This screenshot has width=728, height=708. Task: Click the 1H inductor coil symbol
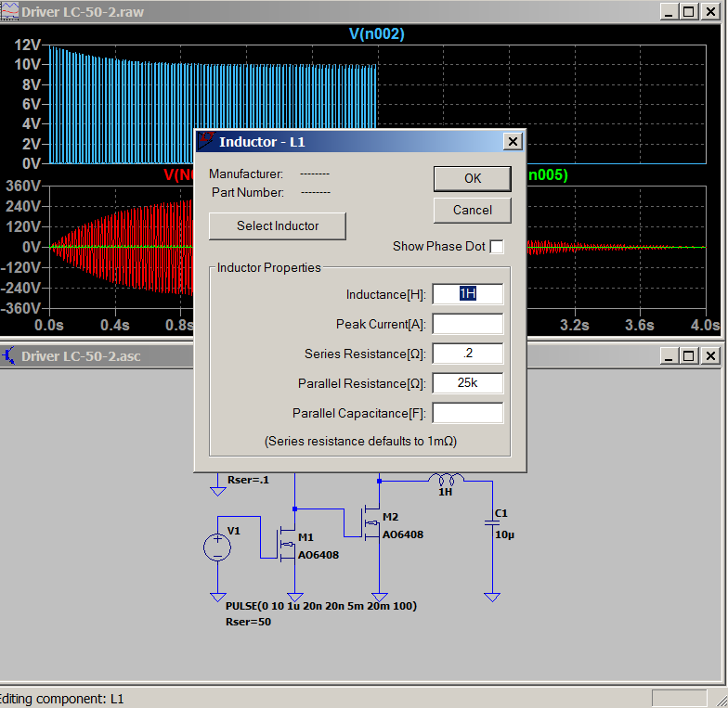click(x=446, y=480)
